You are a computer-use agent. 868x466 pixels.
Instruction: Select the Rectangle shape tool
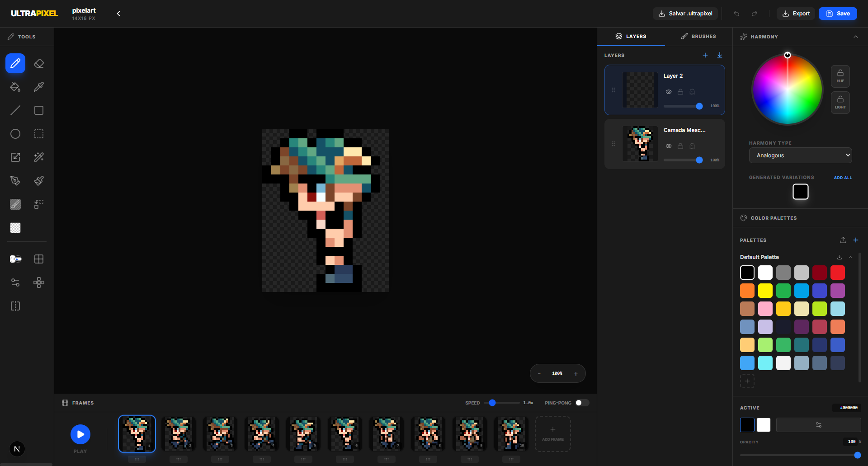click(x=39, y=110)
